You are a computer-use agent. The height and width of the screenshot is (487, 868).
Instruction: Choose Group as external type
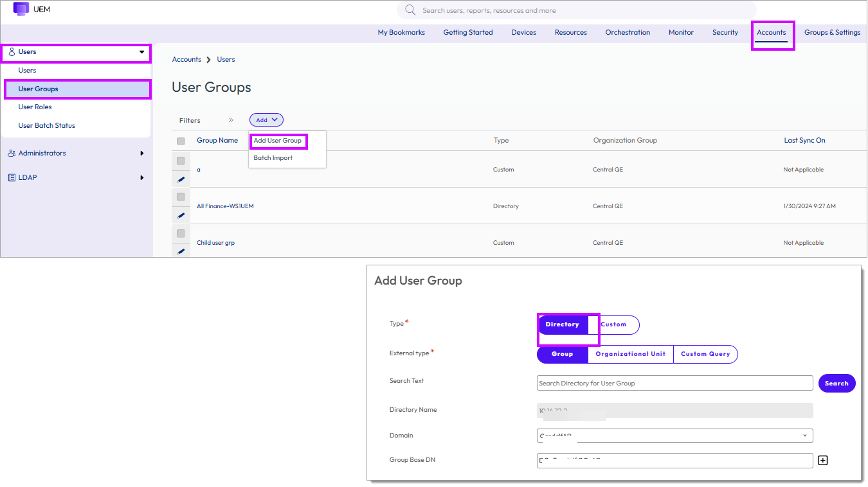(563, 354)
